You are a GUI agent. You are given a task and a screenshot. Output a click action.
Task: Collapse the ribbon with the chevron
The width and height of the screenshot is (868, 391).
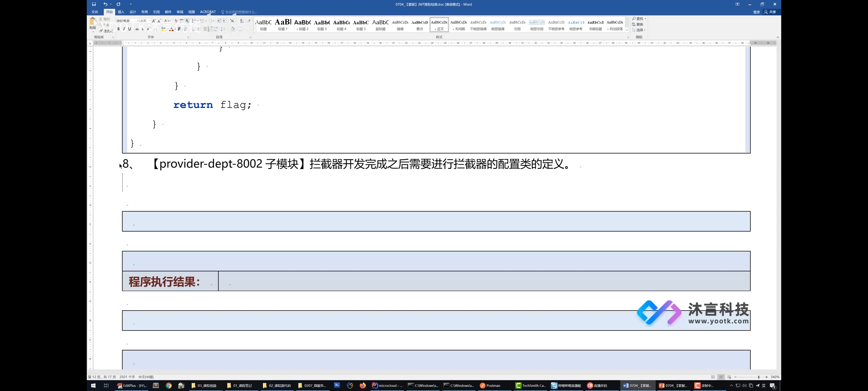[x=778, y=37]
